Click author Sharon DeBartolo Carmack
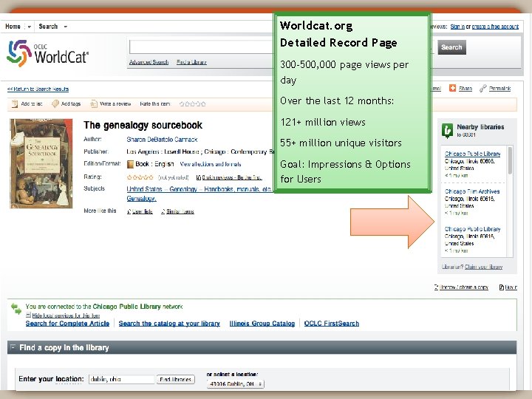532x399 pixels. [x=162, y=140]
